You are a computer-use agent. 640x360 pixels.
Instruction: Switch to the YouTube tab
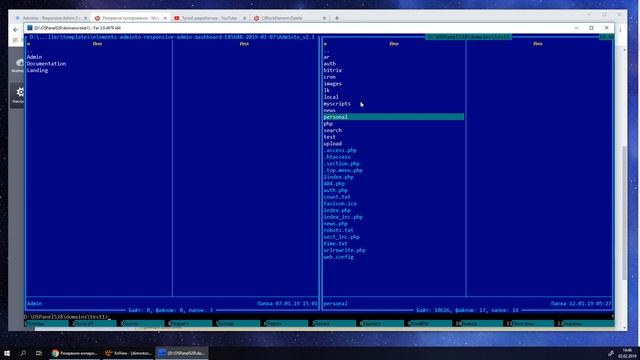click(x=209, y=18)
